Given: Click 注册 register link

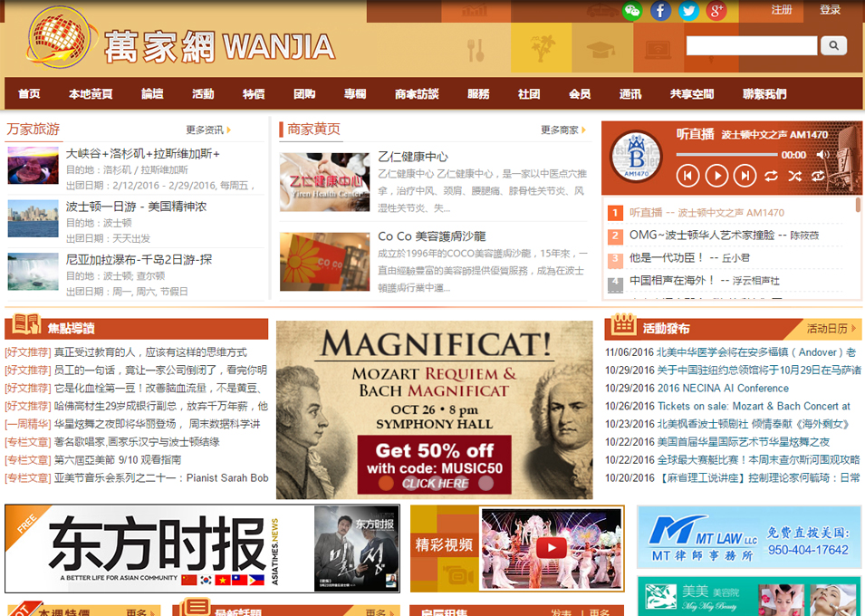Looking at the screenshot, I should (x=782, y=10).
